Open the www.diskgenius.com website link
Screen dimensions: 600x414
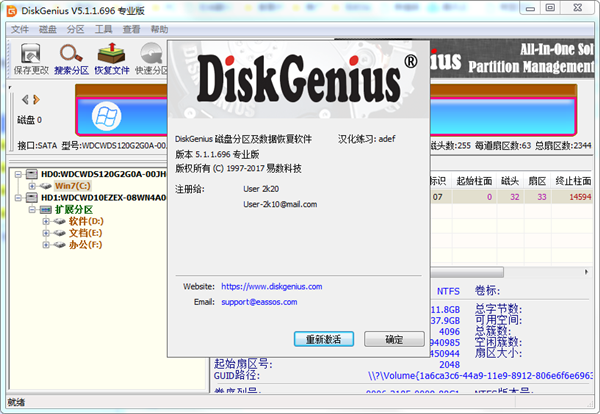pyautogui.click(x=267, y=286)
